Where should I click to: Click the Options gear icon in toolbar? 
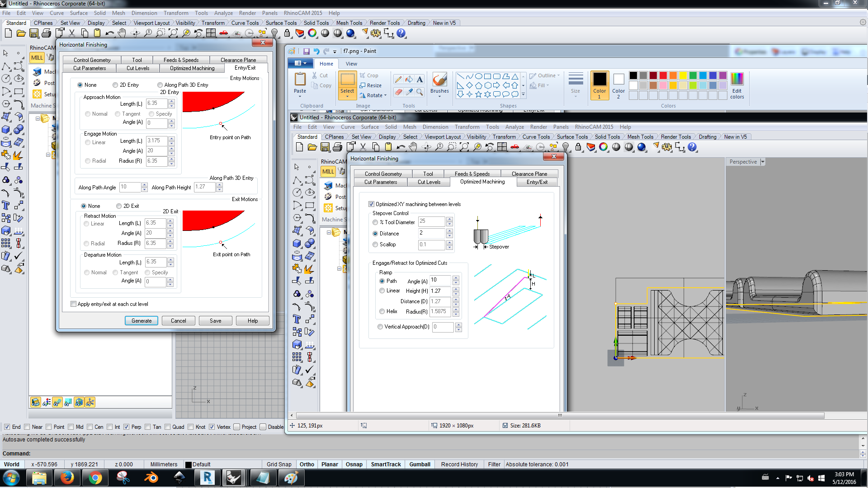tap(376, 33)
